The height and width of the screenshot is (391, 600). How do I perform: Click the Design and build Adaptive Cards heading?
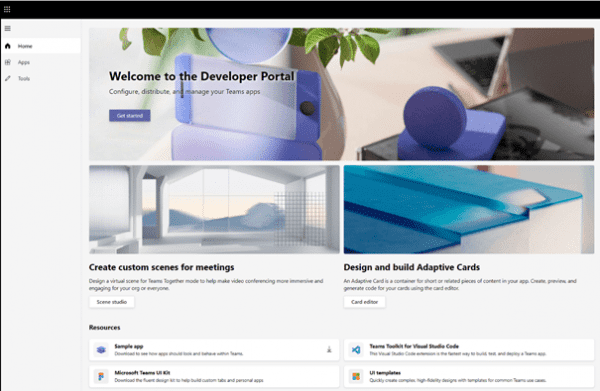point(412,267)
